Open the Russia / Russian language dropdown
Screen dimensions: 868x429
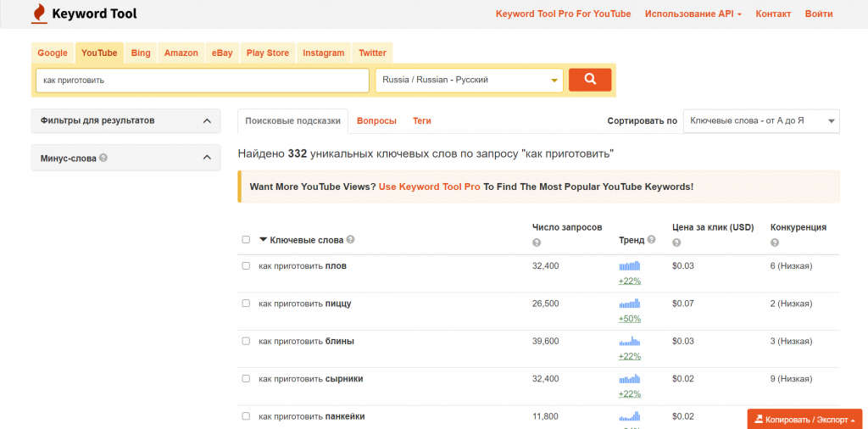click(469, 81)
